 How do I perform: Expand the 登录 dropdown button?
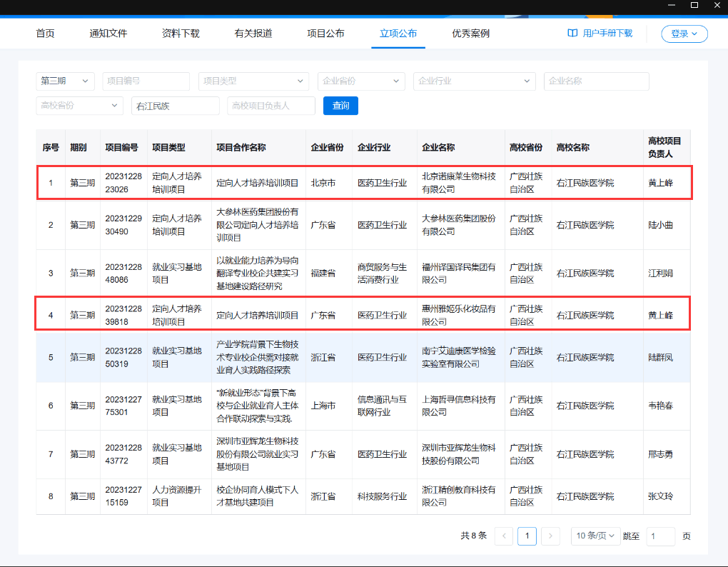click(684, 34)
